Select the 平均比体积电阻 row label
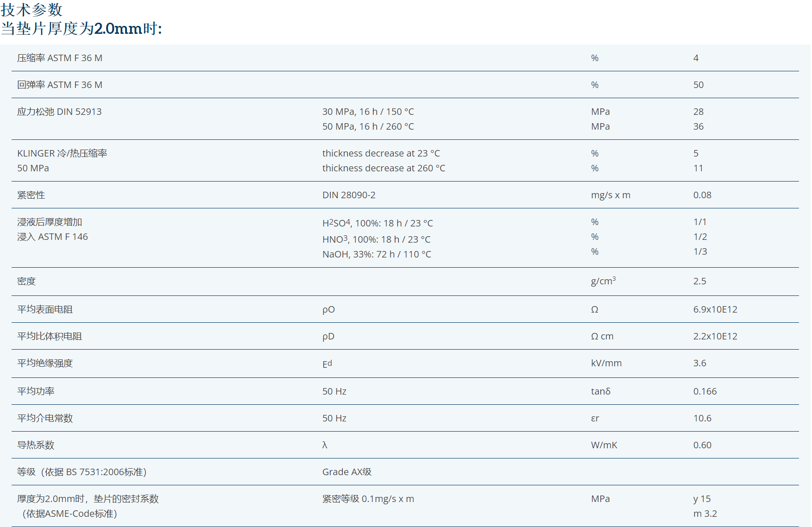Screen dimensions: 812x527 coord(50,336)
